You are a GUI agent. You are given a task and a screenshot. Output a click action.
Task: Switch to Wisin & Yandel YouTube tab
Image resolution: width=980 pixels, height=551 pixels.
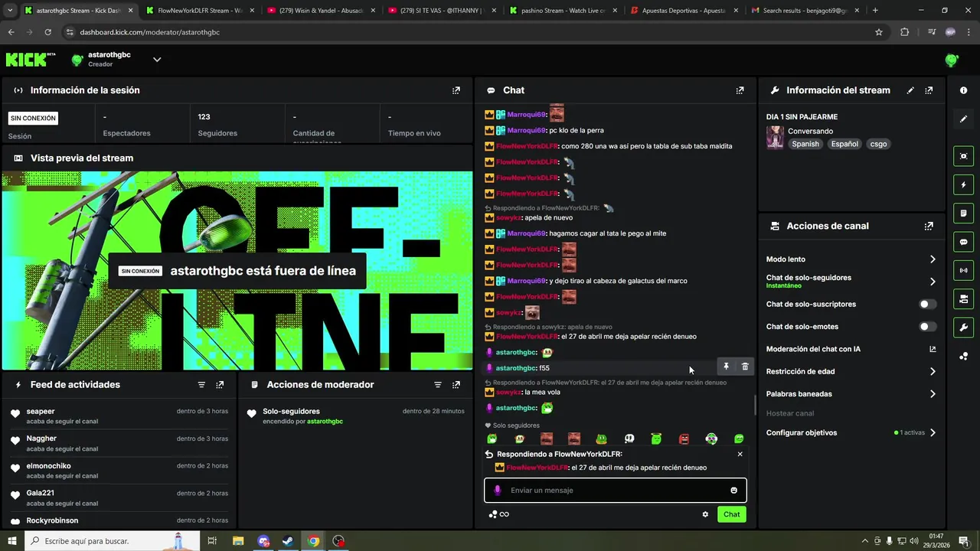tap(321, 11)
